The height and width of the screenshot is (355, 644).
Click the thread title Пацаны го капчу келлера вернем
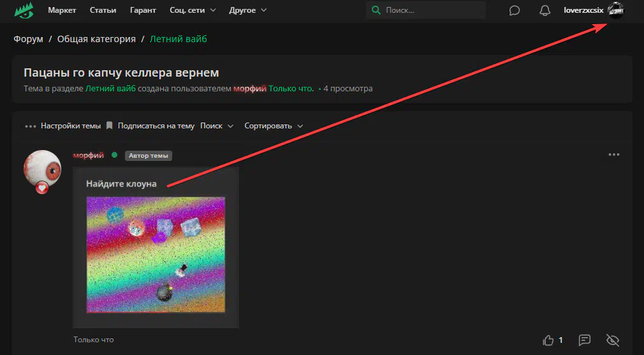tap(121, 73)
